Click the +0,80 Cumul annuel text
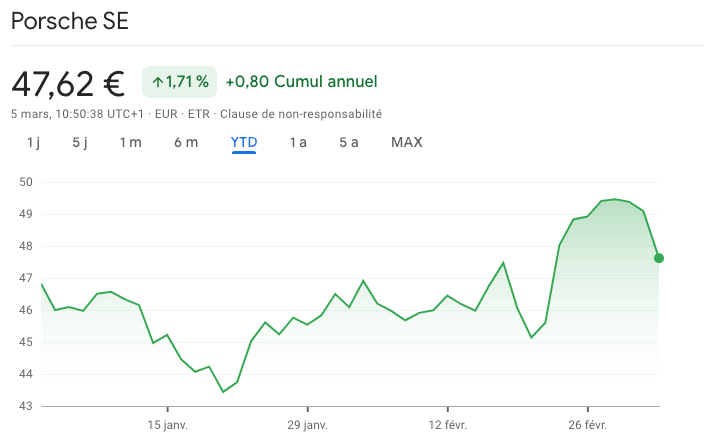Viewport: 704px width, 448px height. pos(301,82)
